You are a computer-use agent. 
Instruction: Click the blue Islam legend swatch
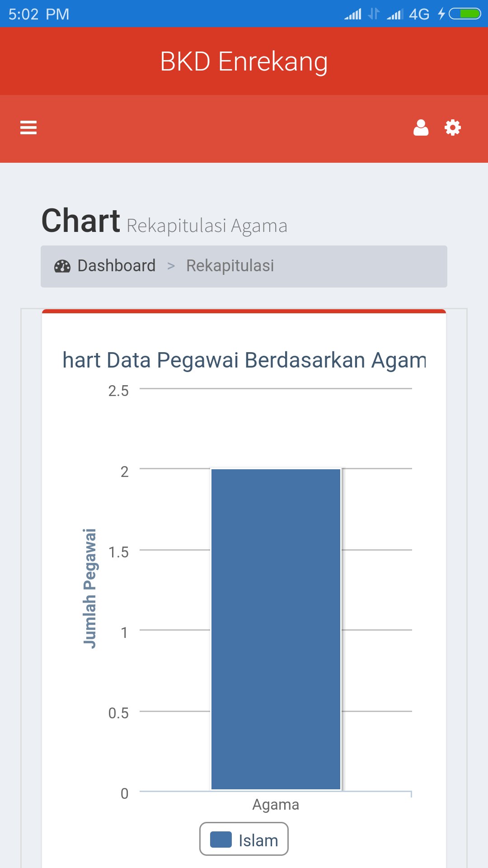[221, 840]
